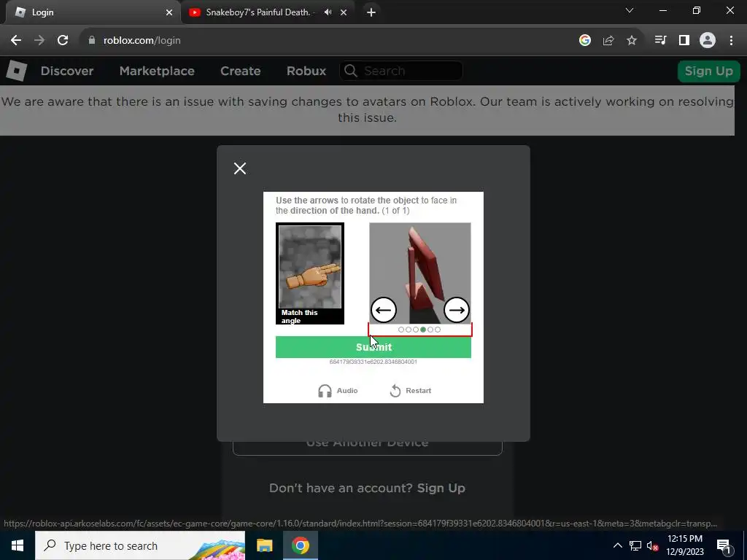This screenshot has height=560, width=747.
Task: Toggle the browser side panel
Action: 684,41
